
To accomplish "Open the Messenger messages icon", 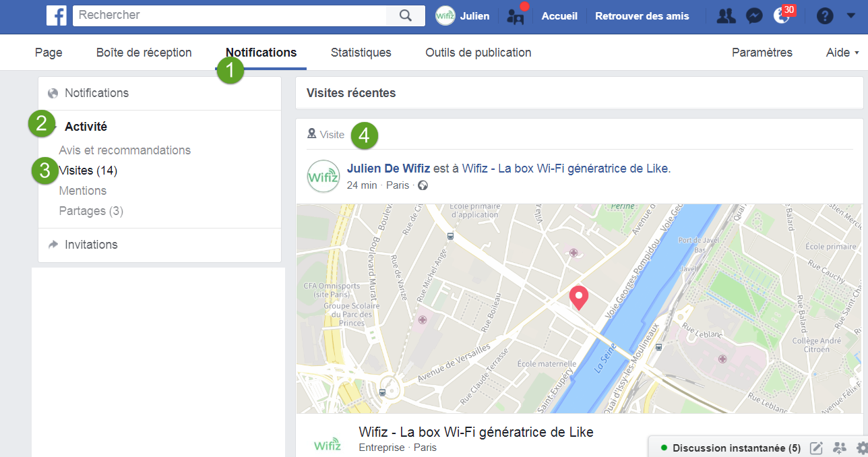I will (x=754, y=16).
